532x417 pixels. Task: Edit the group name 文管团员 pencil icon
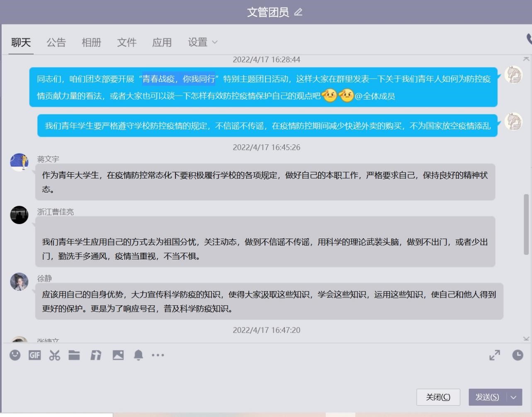(298, 12)
